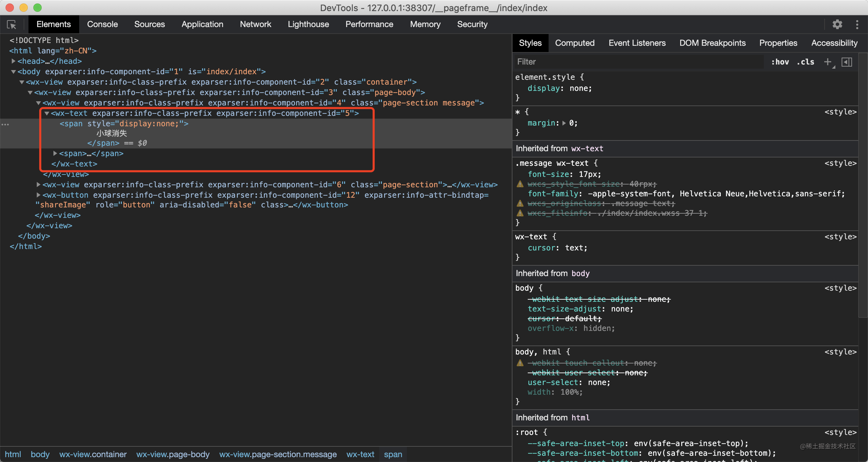
Task: Activate the inspect element picker icon
Action: tap(11, 24)
